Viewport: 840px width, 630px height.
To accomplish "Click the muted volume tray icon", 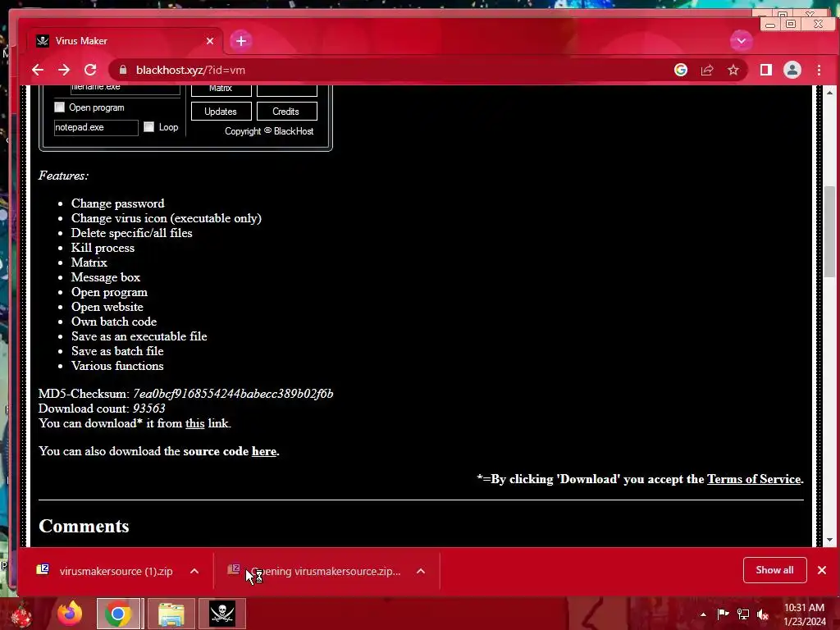I will click(763, 614).
